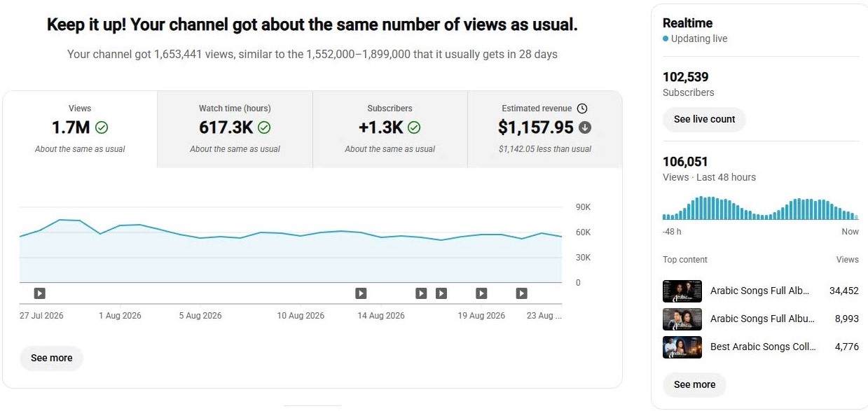Open top video thumbnail with 34,452 views
The height and width of the screenshot is (411, 868).
(682, 291)
